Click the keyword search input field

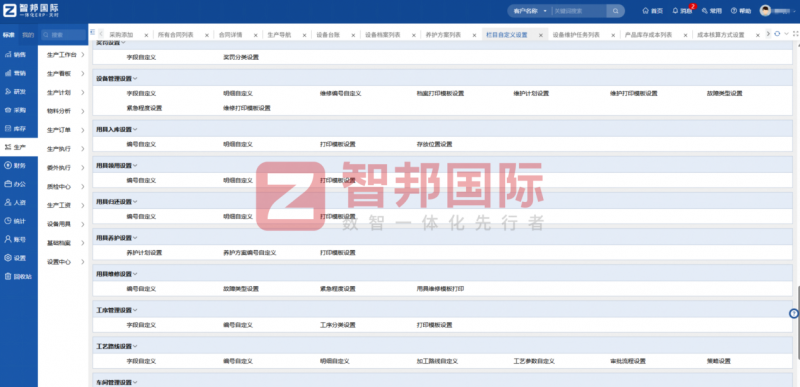[579, 11]
